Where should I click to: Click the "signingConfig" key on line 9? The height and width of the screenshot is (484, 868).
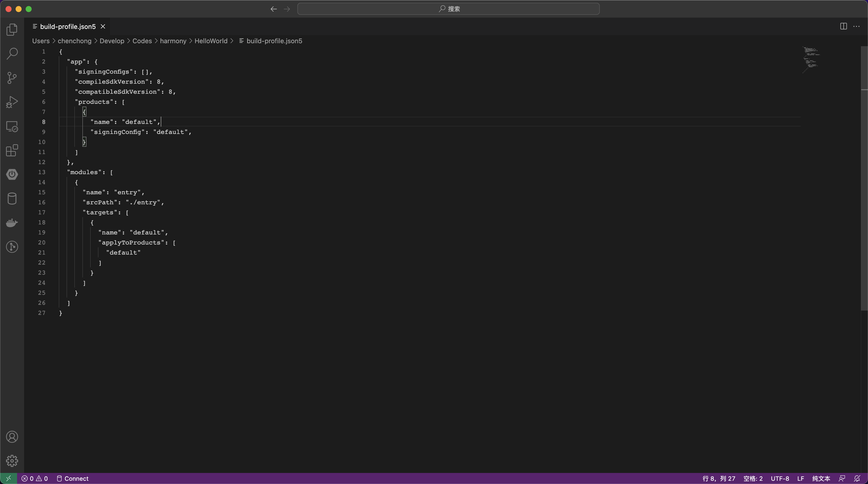coord(118,132)
